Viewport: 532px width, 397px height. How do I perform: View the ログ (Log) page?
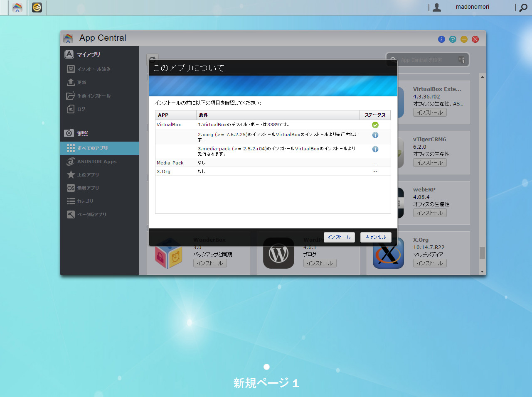[82, 109]
